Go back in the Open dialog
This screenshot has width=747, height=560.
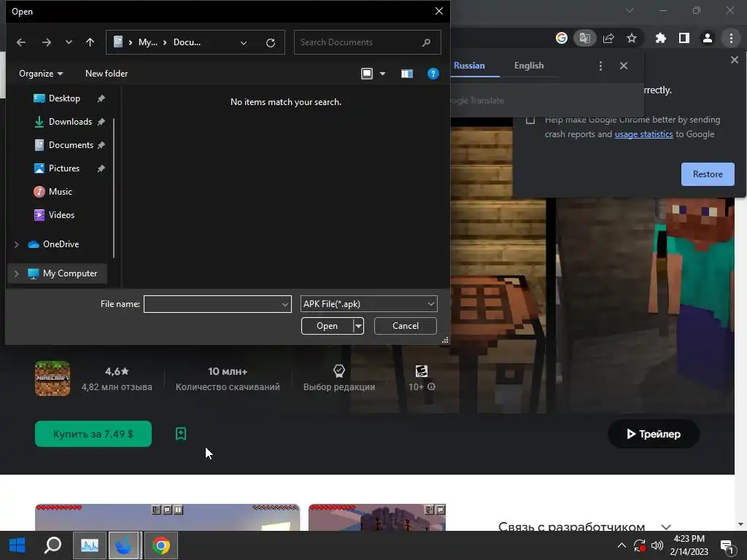pyautogui.click(x=21, y=42)
